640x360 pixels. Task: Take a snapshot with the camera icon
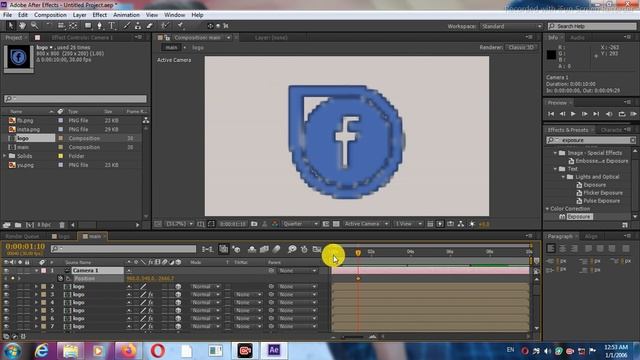(x=254, y=224)
